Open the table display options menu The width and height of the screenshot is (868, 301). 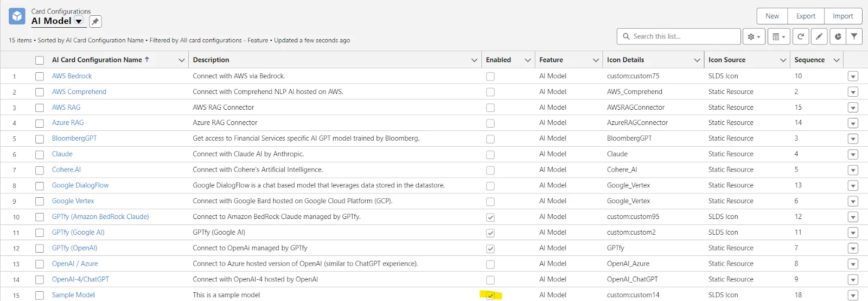778,37
